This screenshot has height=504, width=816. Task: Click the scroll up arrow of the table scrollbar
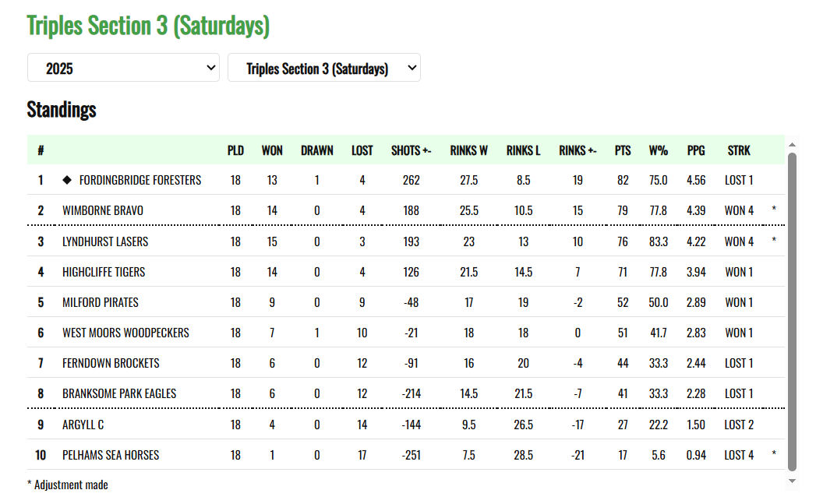click(x=793, y=145)
